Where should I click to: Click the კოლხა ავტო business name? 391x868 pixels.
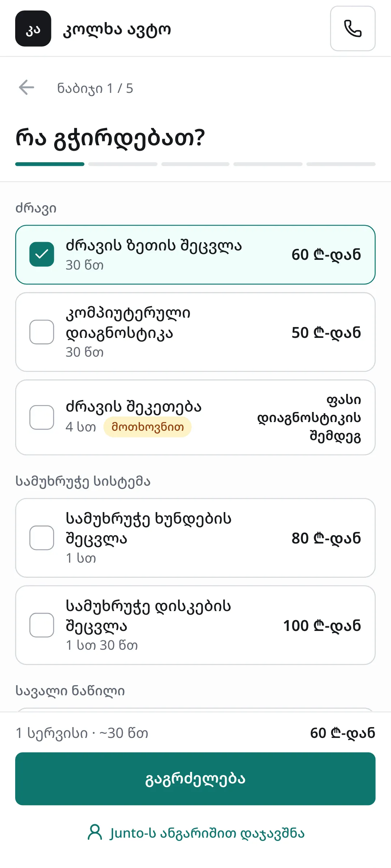click(x=117, y=29)
